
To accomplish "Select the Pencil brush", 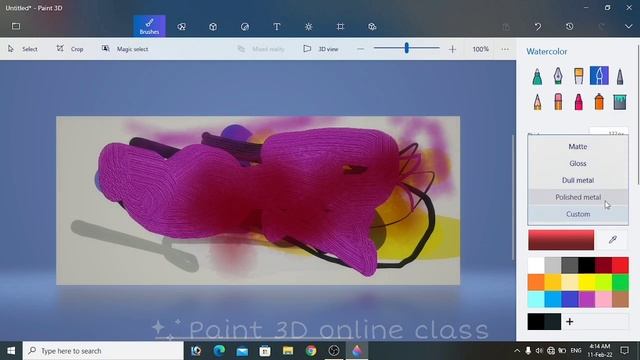I will pyautogui.click(x=538, y=102).
